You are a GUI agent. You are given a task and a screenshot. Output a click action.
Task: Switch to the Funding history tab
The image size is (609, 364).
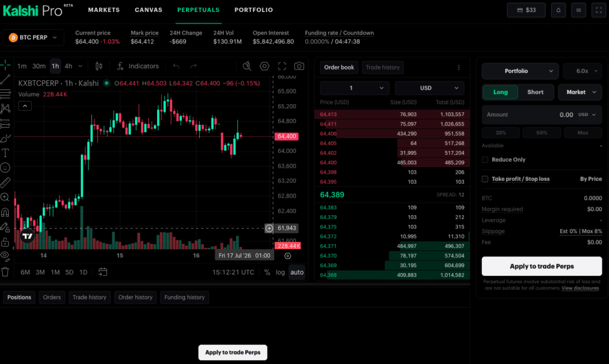click(184, 297)
